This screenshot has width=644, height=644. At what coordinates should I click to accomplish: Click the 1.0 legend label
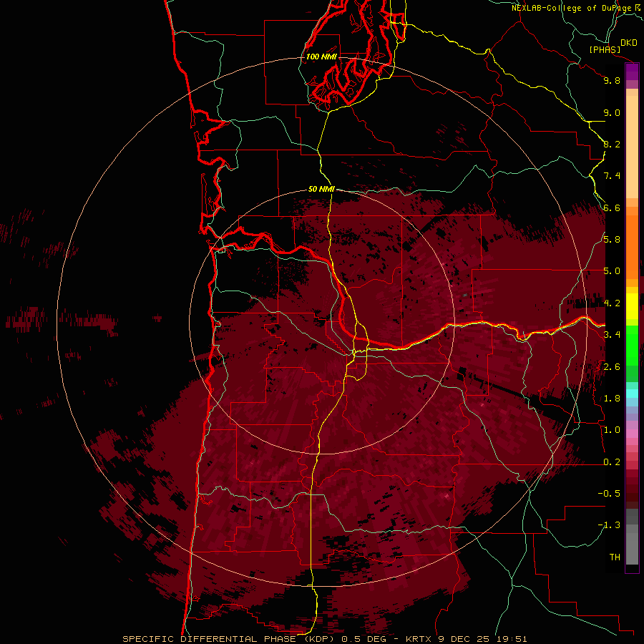coord(612,430)
